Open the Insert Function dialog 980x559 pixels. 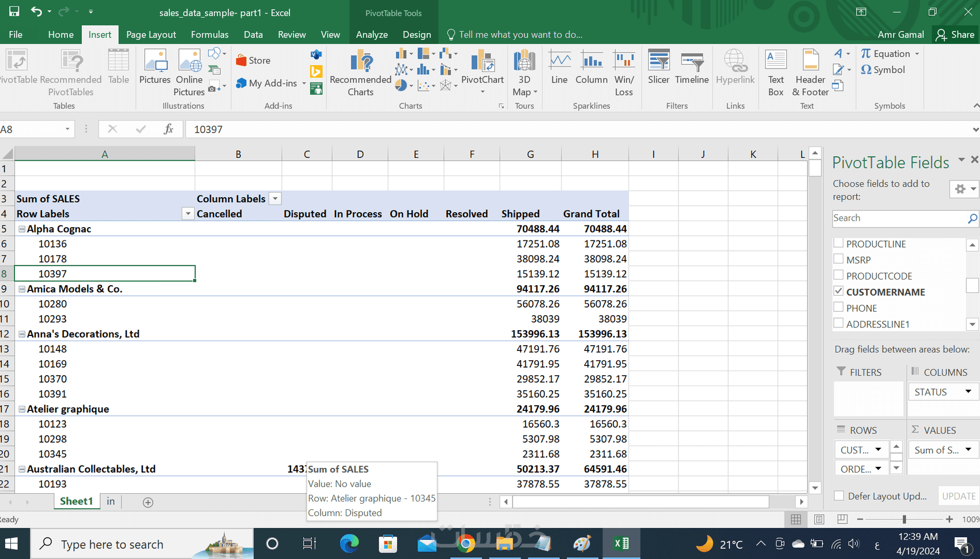point(168,129)
